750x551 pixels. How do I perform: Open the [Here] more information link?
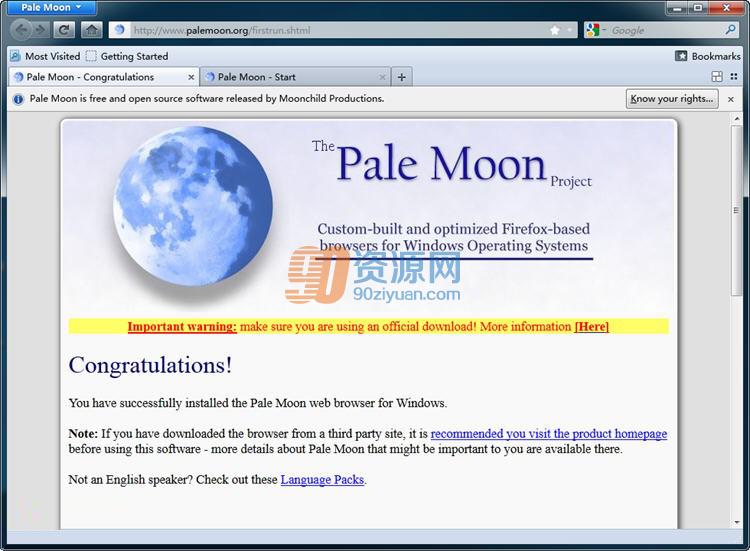(591, 327)
